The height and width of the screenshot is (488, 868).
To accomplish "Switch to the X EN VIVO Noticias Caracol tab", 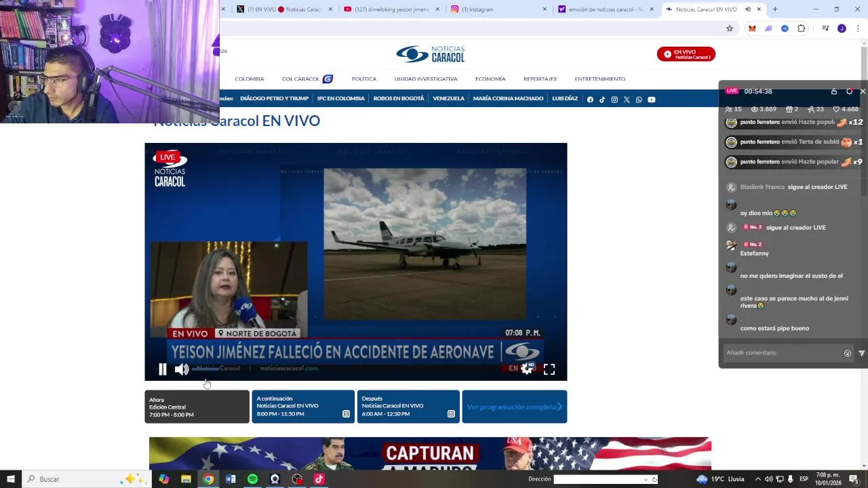I will (283, 9).
